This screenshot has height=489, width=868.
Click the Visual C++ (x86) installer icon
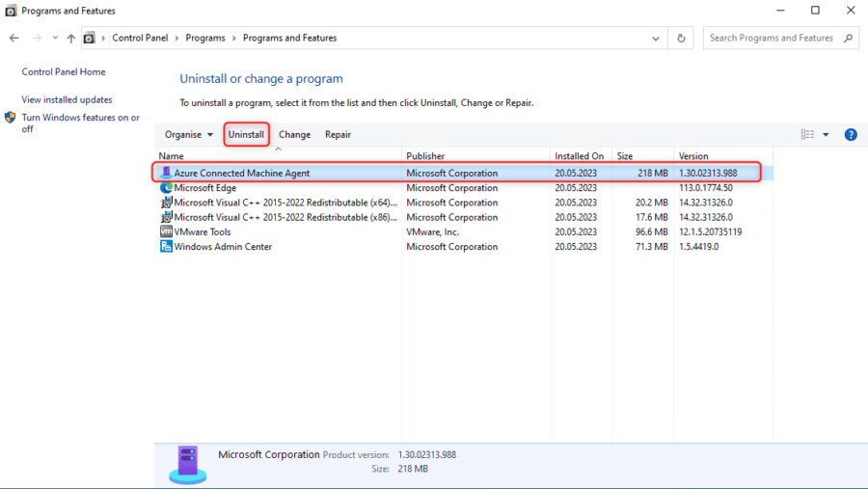pyautogui.click(x=166, y=217)
